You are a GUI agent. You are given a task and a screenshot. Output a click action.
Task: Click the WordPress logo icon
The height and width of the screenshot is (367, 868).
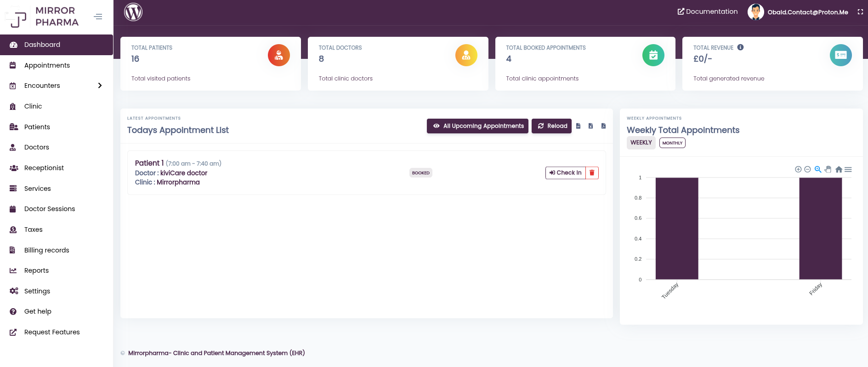133,12
